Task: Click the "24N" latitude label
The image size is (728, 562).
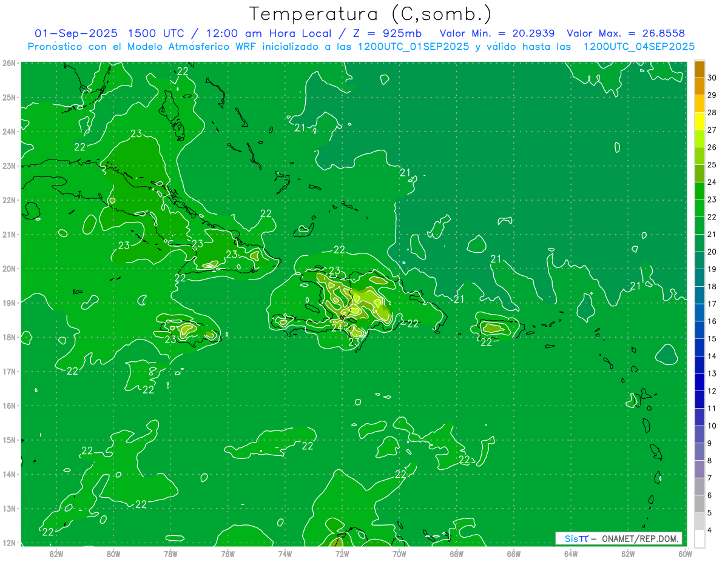Action: click(x=9, y=132)
